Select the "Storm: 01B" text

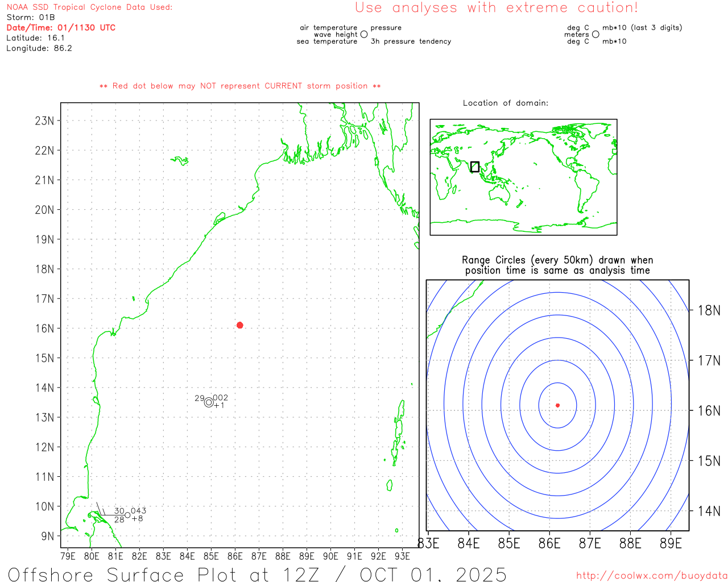(31, 18)
